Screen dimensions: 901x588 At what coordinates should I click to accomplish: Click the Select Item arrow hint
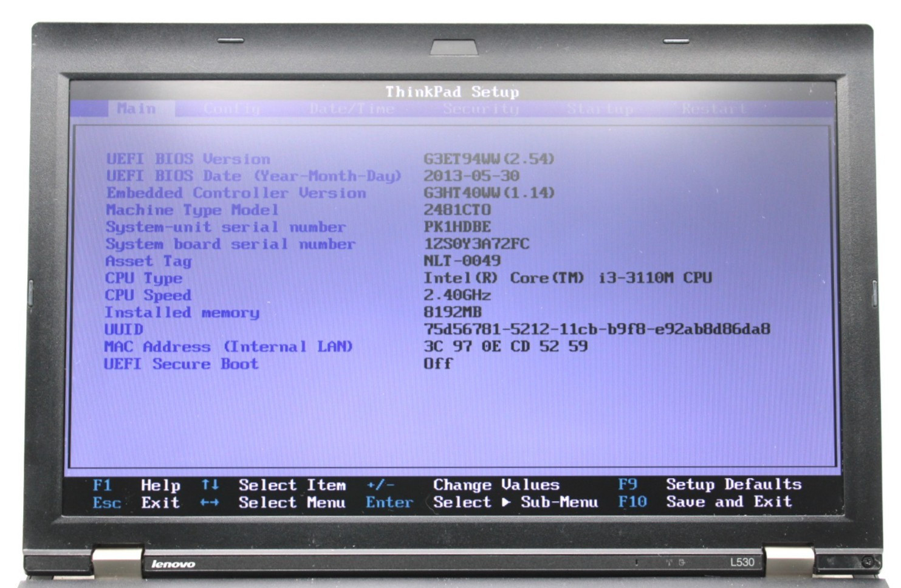tap(273, 485)
